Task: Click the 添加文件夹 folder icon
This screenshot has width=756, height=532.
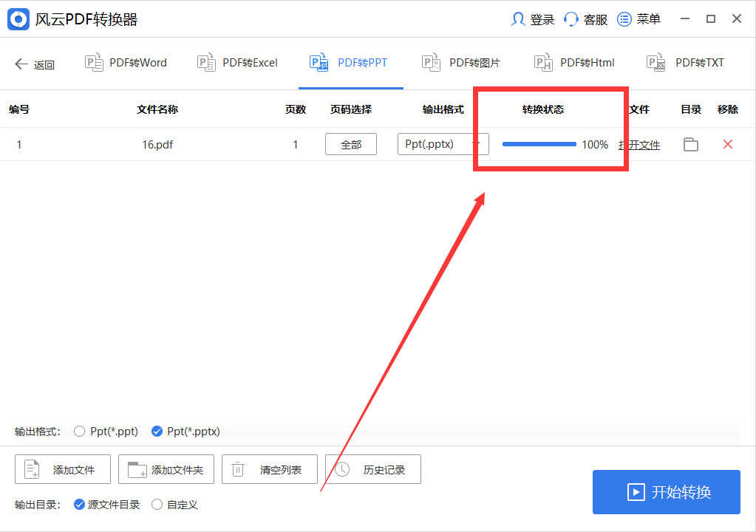Action: [137, 469]
